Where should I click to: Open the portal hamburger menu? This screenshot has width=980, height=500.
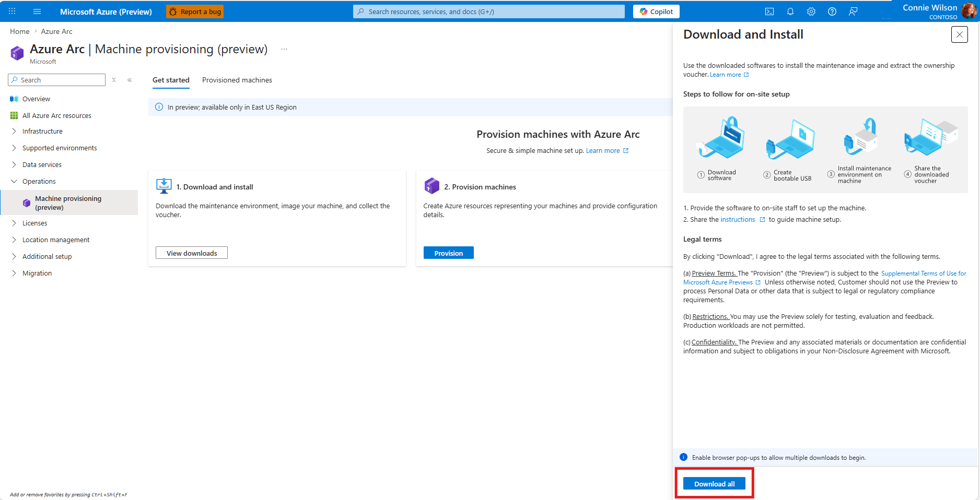(x=37, y=11)
